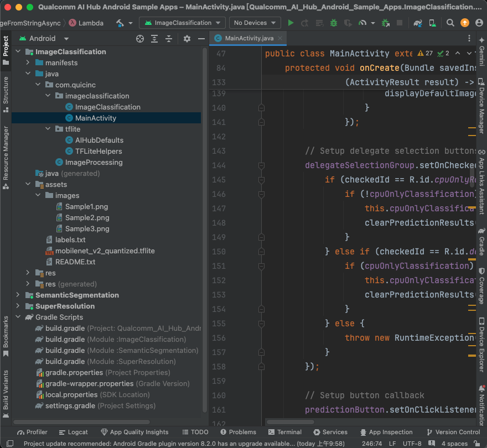The image size is (487, 448).
Task: Collapse all in the project tree
Action: point(169,39)
